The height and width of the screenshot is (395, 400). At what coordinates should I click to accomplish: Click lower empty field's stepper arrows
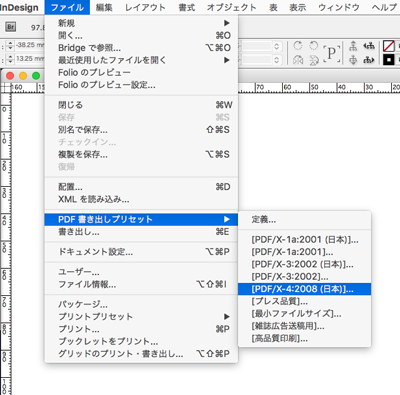click(x=276, y=60)
